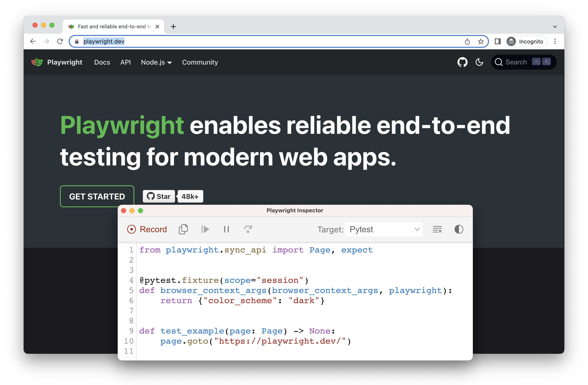Screen dimensions: 588x385
Task: Click the Record button in Playwright Inspector
Action: click(x=147, y=229)
